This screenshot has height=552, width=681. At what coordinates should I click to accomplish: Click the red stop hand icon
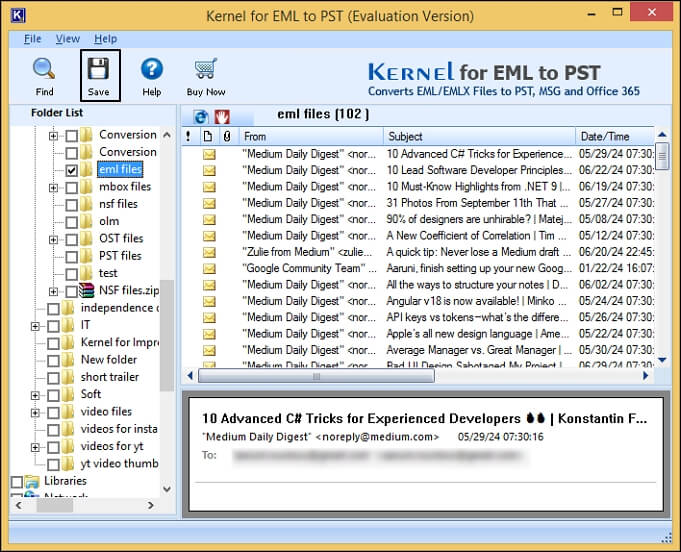pyautogui.click(x=222, y=116)
